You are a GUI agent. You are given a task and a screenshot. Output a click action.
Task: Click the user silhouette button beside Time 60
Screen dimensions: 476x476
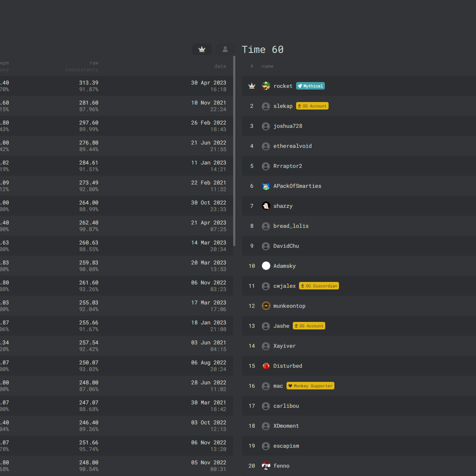225,50
